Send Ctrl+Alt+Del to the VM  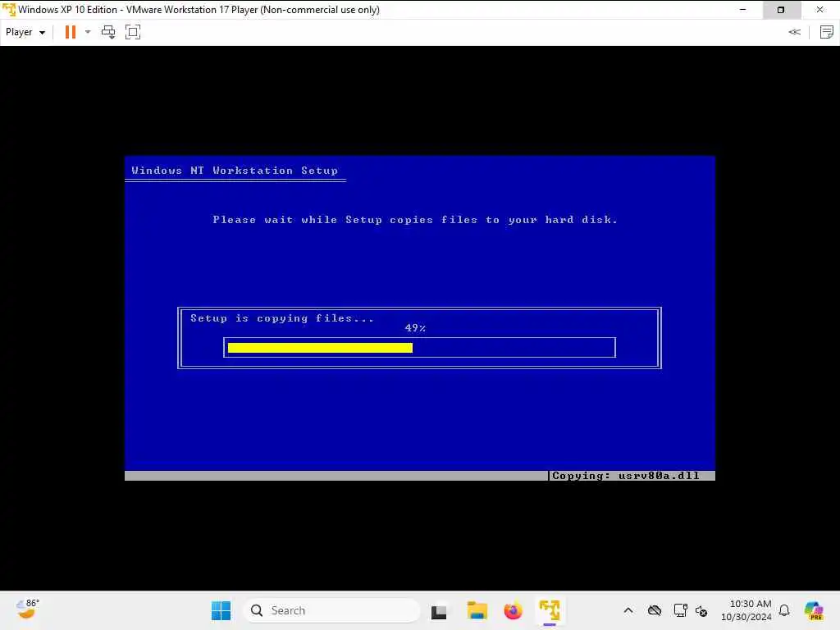pos(108,32)
